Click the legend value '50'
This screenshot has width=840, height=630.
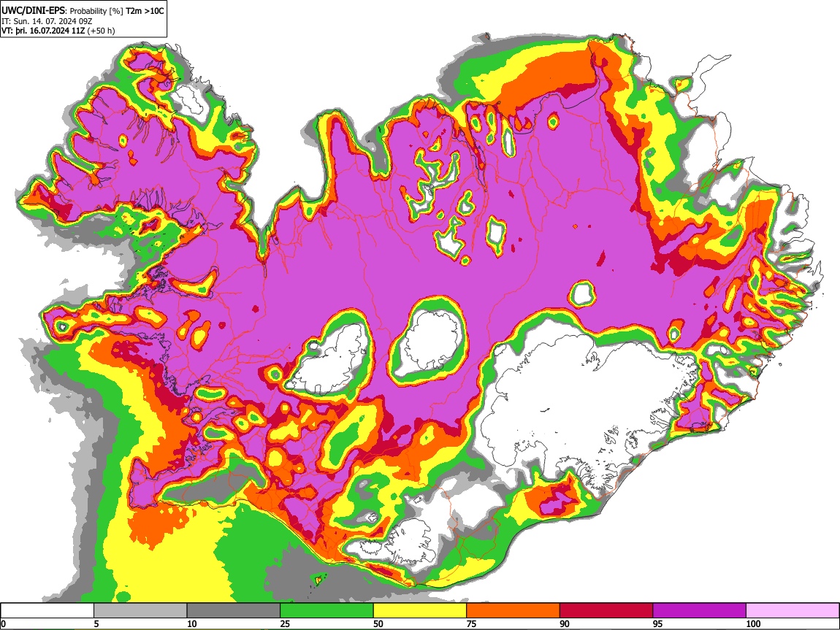click(378, 623)
